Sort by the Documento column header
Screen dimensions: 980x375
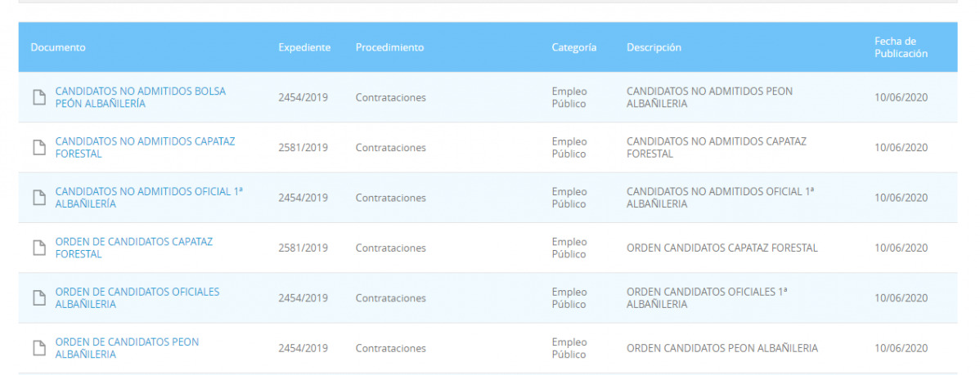[58, 47]
